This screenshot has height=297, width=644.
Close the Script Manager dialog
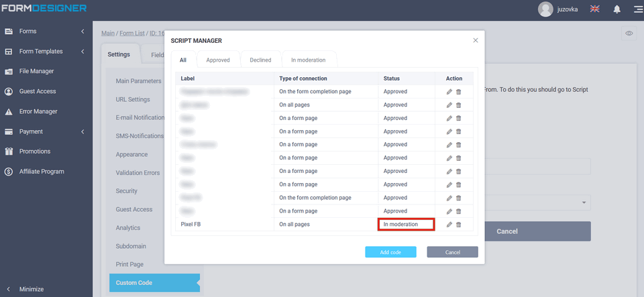click(476, 40)
